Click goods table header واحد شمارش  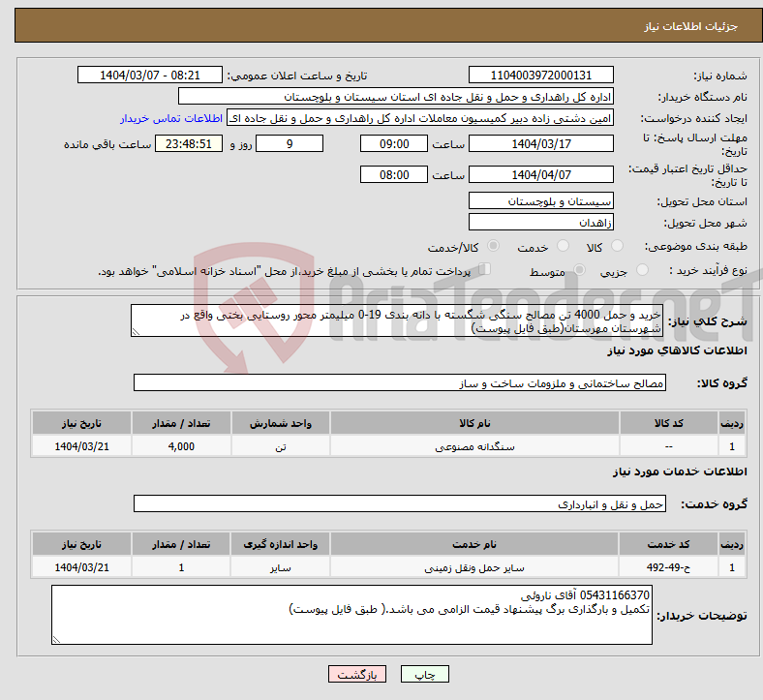pyautogui.click(x=281, y=423)
